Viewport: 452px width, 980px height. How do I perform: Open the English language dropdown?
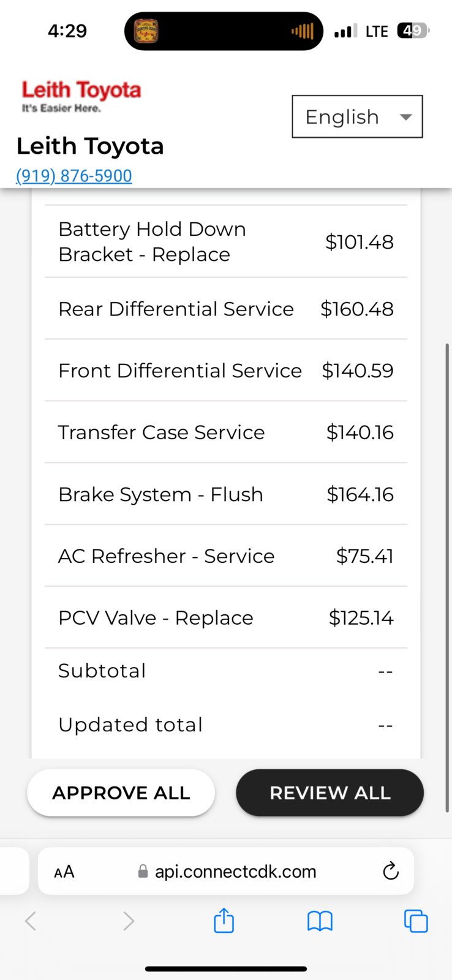coord(358,116)
